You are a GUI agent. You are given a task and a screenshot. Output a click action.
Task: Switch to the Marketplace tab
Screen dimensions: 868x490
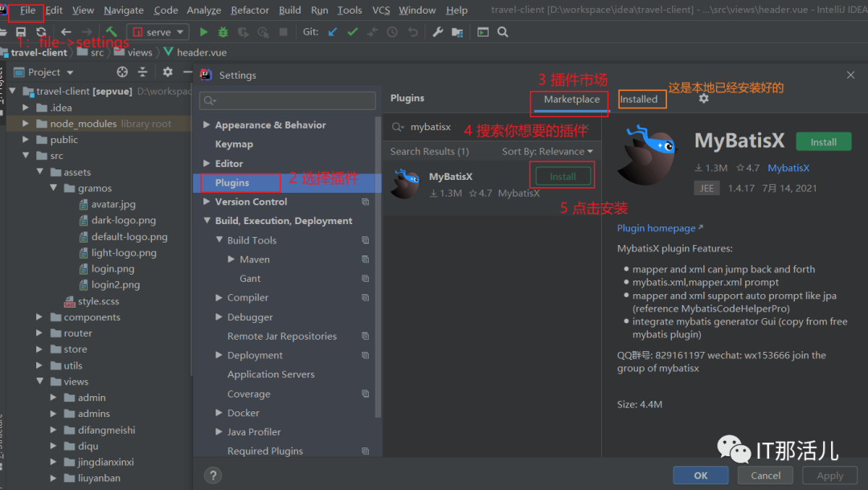click(571, 99)
